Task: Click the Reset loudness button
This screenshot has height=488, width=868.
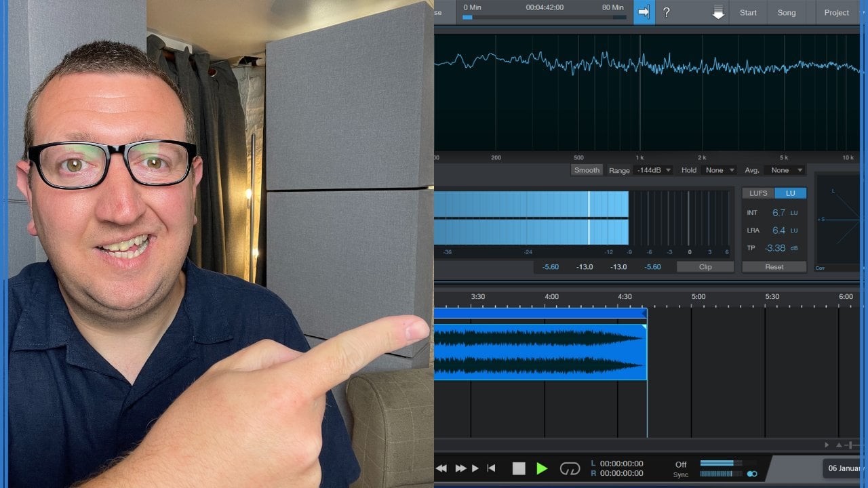Action: [x=774, y=267]
